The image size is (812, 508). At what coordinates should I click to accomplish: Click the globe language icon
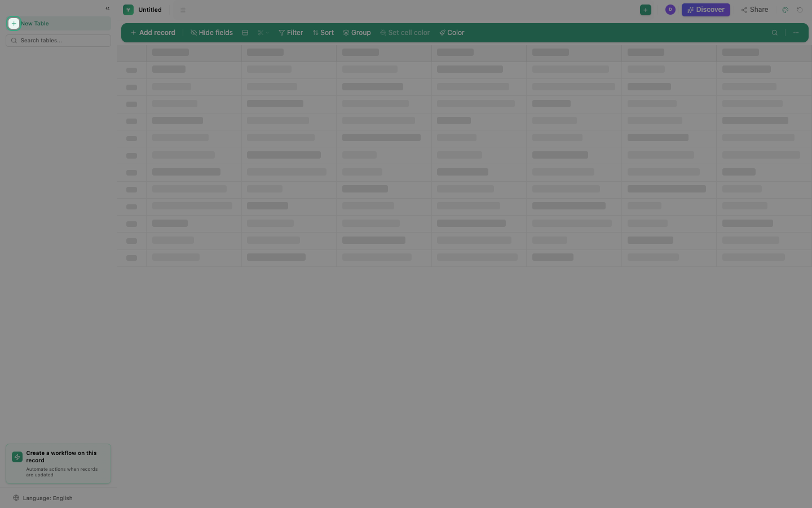[x=16, y=498]
